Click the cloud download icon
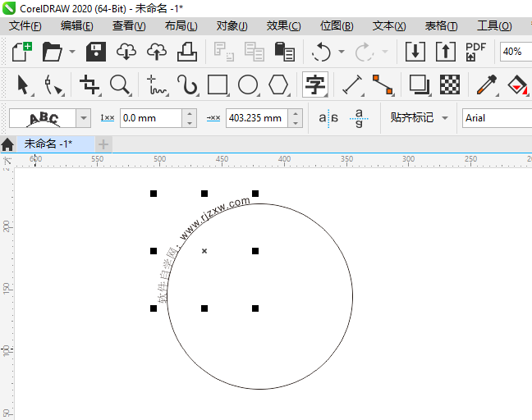 click(126, 52)
